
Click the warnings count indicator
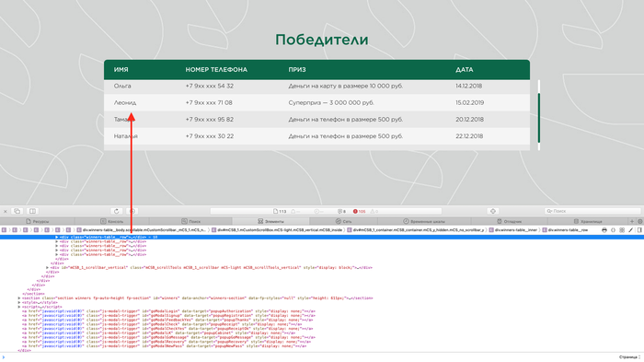point(374,212)
